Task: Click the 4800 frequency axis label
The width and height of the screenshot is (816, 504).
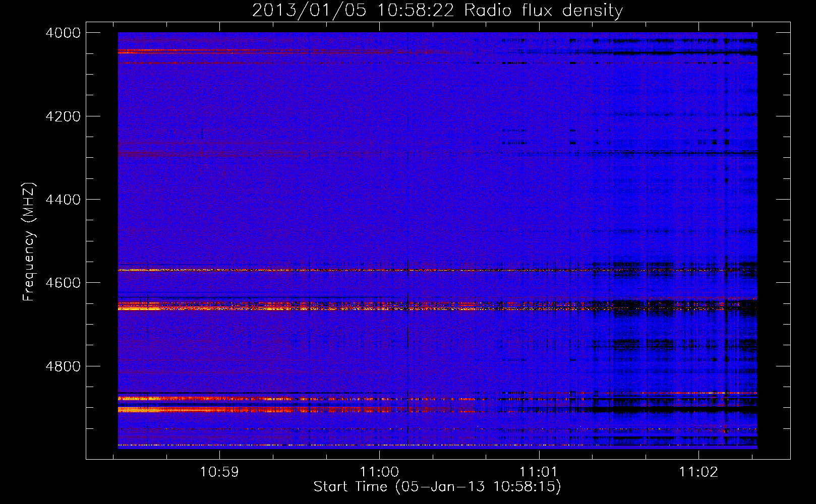Action: pyautogui.click(x=63, y=366)
